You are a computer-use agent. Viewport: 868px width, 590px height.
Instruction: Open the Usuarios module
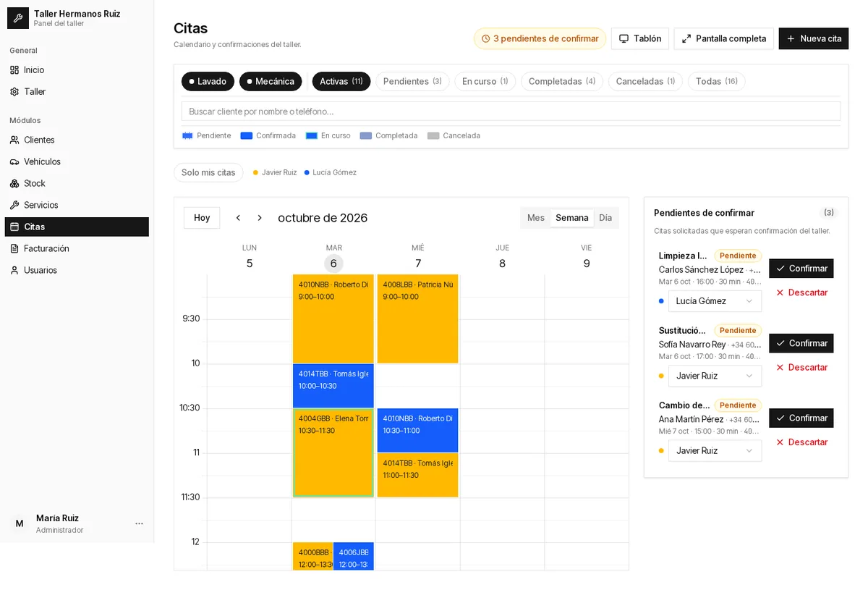[x=77, y=270]
